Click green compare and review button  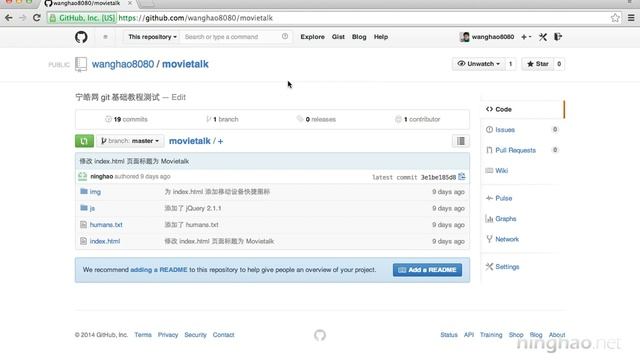pyautogui.click(x=84, y=141)
